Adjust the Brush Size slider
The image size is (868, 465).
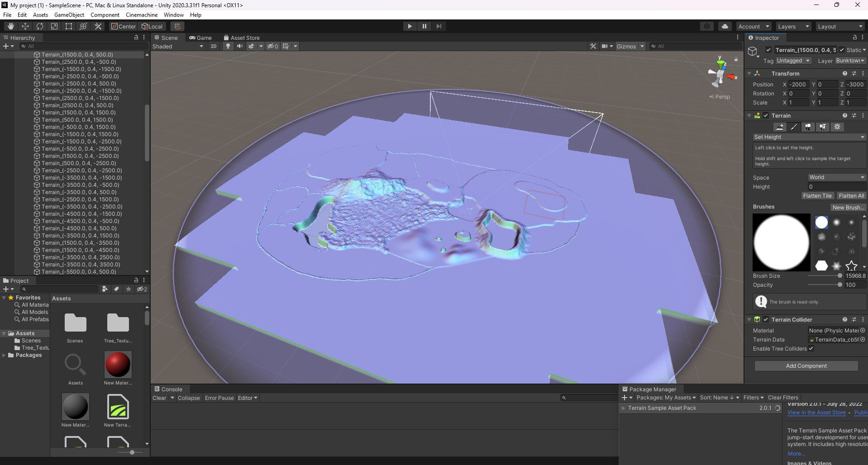[839, 276]
